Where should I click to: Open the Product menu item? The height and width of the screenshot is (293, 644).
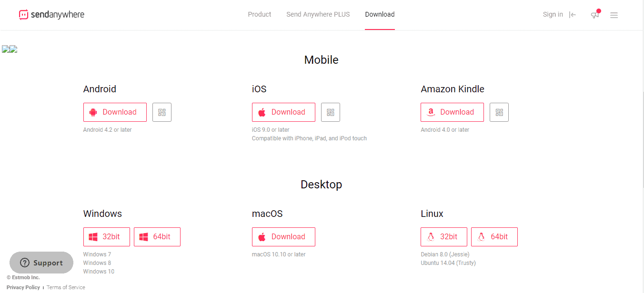click(260, 14)
